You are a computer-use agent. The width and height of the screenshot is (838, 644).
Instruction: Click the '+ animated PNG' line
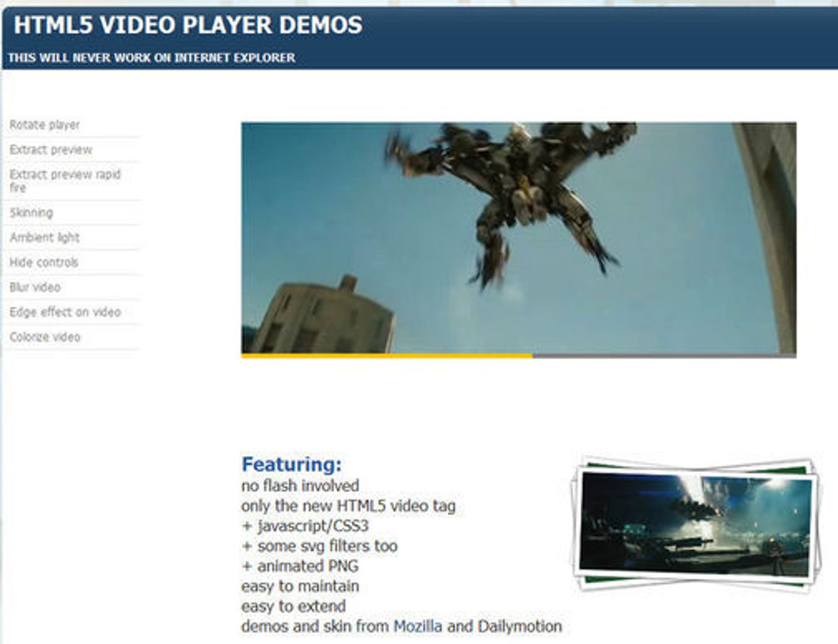[x=300, y=566]
